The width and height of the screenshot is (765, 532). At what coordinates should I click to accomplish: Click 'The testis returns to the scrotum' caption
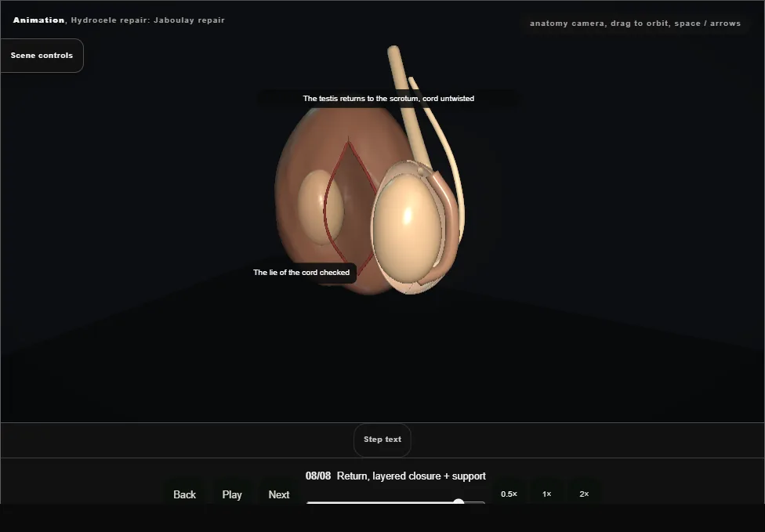tap(388, 99)
